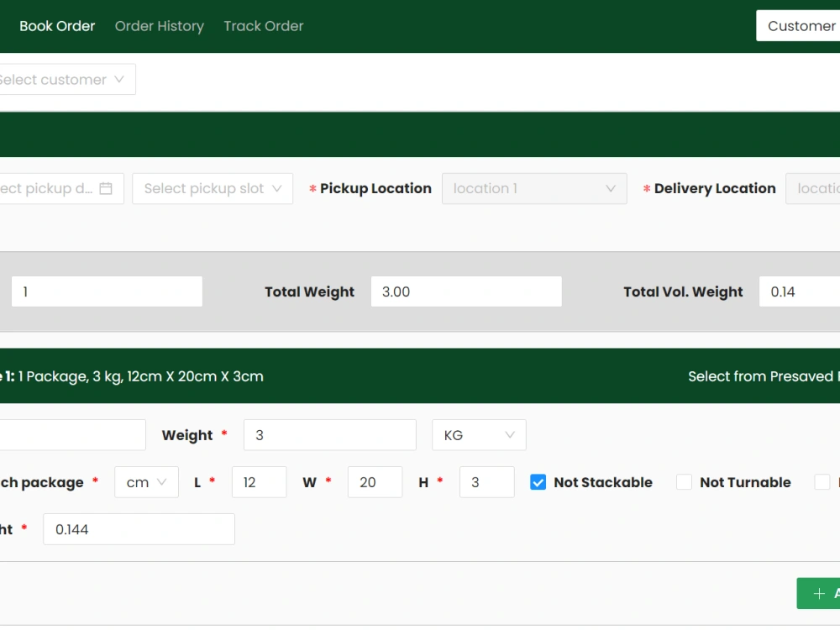Click the total packages field showing 1
The height and width of the screenshot is (630, 840).
tap(107, 291)
